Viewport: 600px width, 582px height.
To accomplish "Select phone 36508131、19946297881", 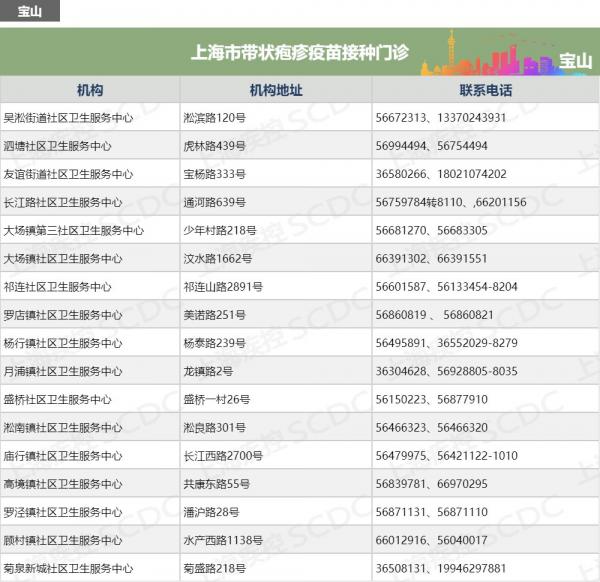I will click(441, 568).
